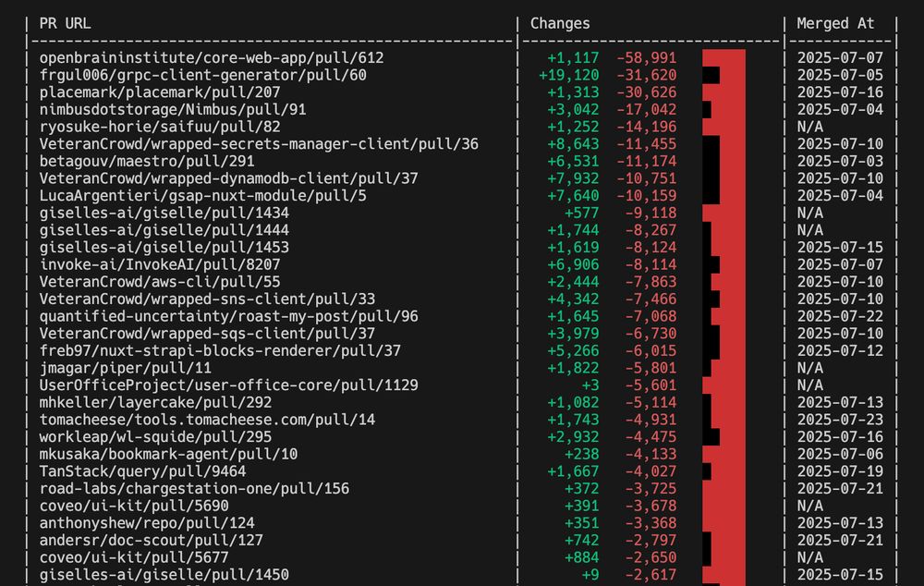Click merged date 2025-07-19
The width and height of the screenshot is (924, 586).
840,471
